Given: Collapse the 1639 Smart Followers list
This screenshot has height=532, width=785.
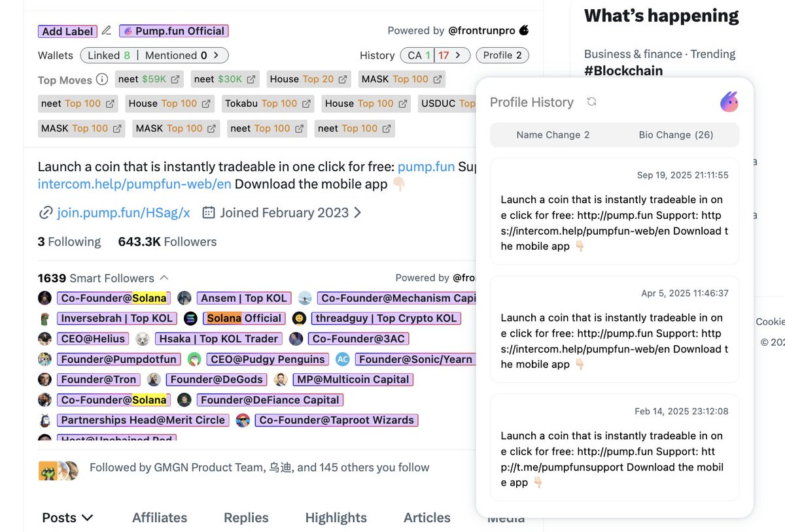Looking at the screenshot, I should [x=164, y=278].
